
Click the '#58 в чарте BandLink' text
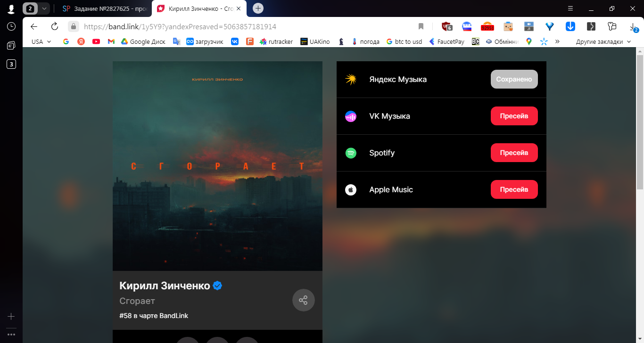point(154,316)
